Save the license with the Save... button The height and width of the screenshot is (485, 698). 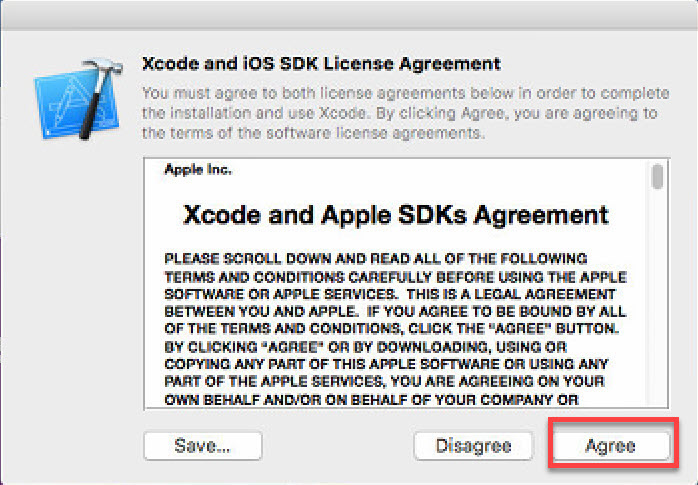point(203,445)
